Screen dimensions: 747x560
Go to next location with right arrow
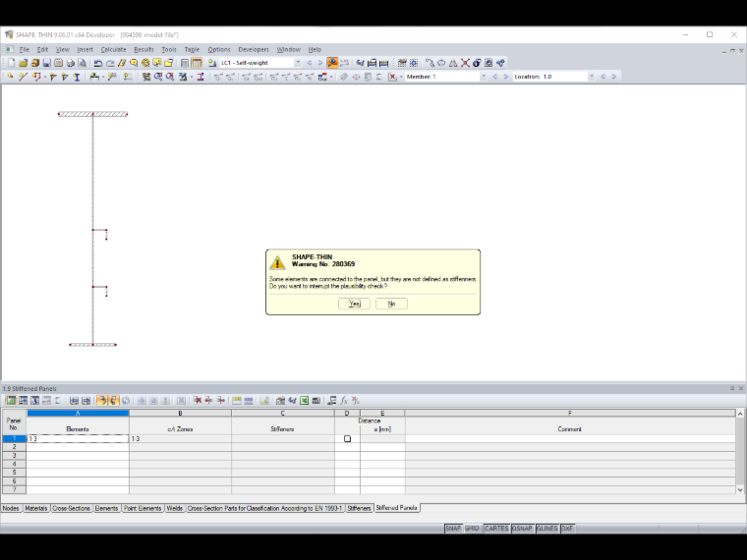pos(614,77)
